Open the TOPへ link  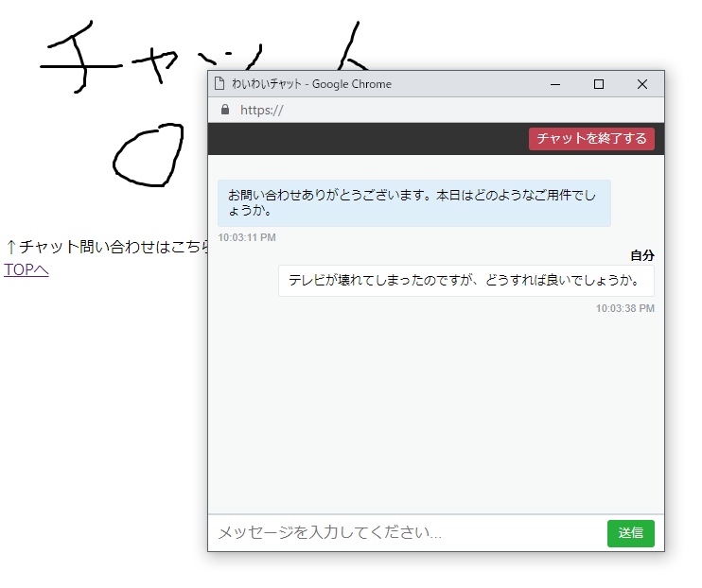point(26,269)
